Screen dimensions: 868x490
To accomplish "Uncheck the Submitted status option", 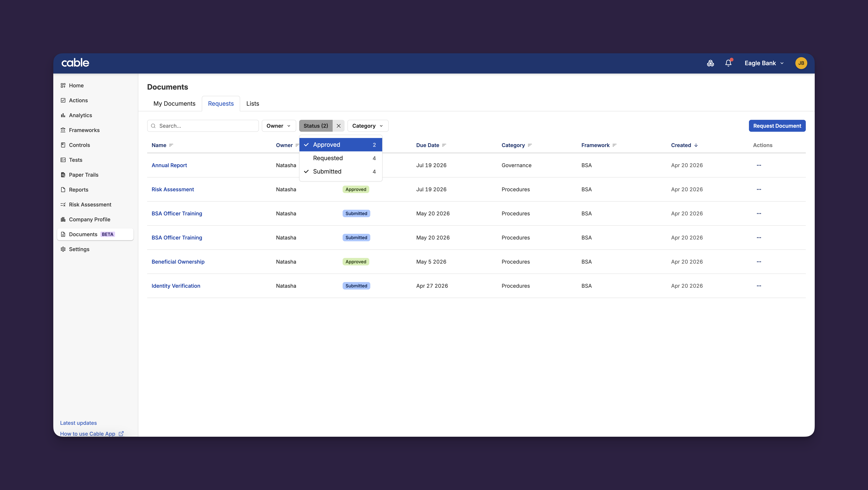I will tap(341, 171).
